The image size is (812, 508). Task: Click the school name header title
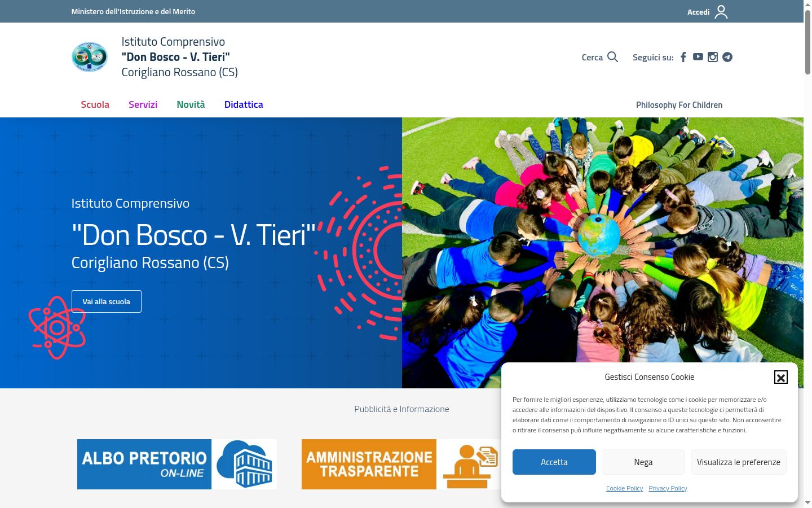pos(180,57)
